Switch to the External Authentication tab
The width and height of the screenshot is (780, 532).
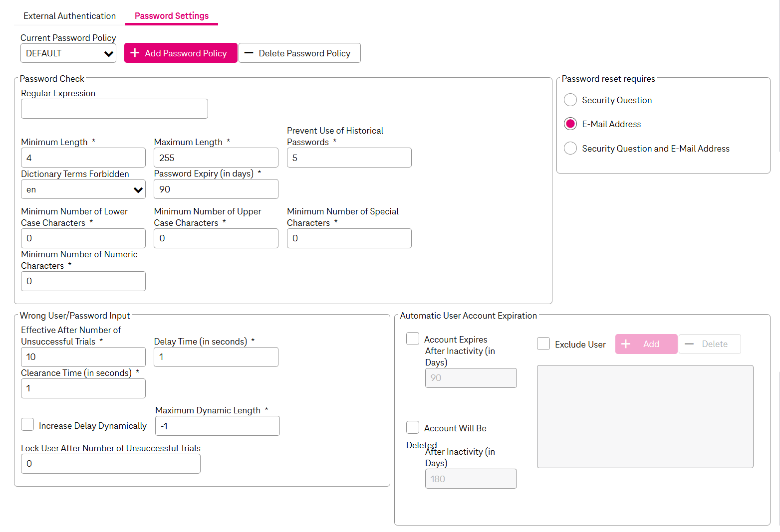[69, 16]
